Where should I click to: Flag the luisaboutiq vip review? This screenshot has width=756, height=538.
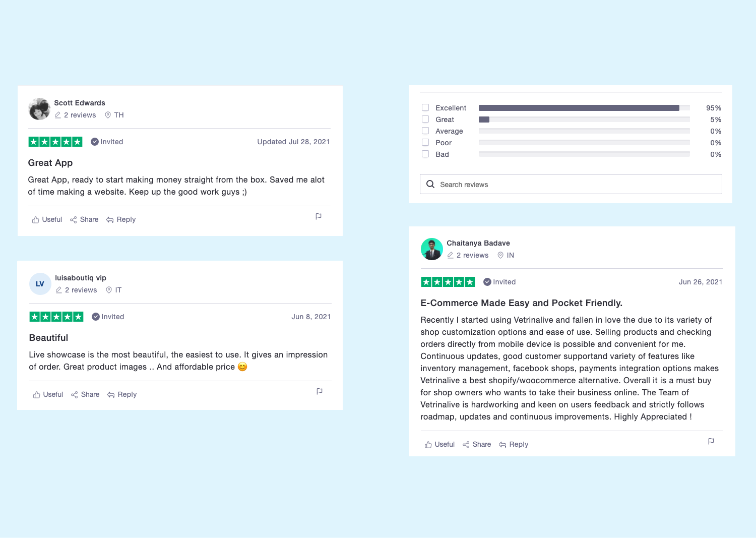click(319, 391)
